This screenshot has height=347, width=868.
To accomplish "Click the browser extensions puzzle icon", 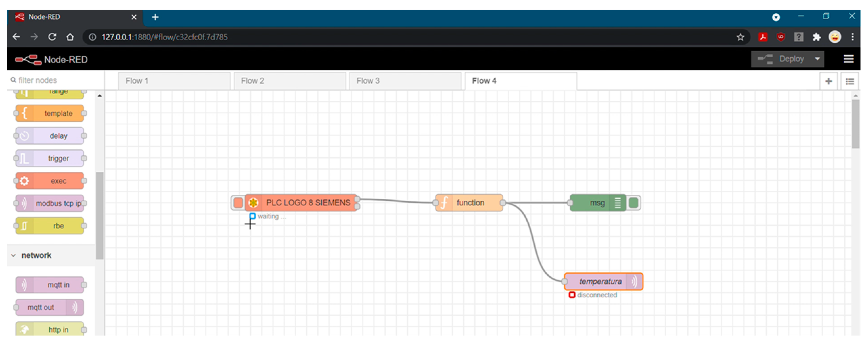I will point(816,37).
